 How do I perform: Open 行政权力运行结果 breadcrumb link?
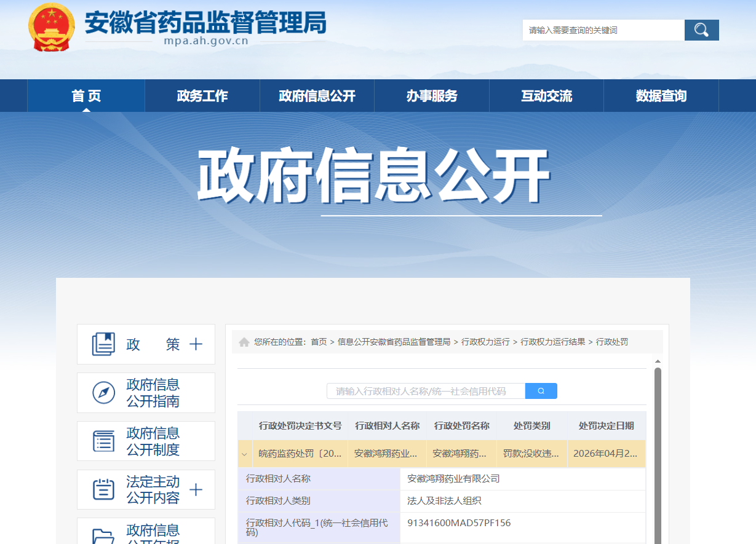[553, 342]
